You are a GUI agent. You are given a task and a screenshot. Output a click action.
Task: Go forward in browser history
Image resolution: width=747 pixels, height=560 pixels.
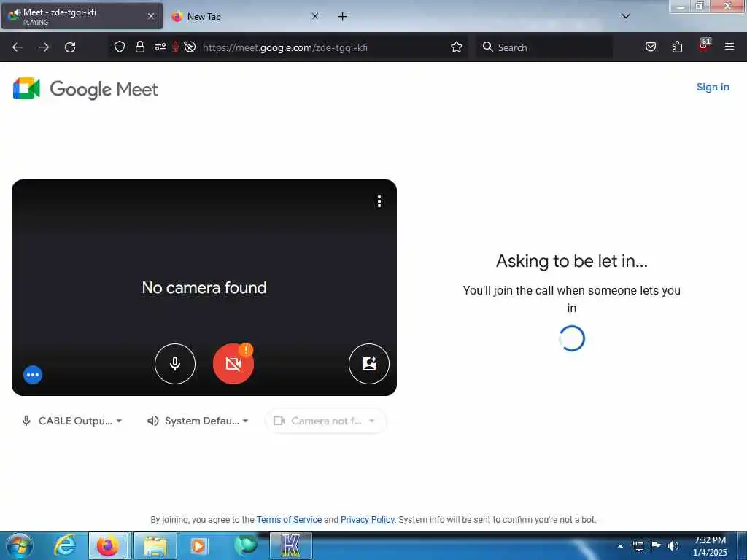44,47
